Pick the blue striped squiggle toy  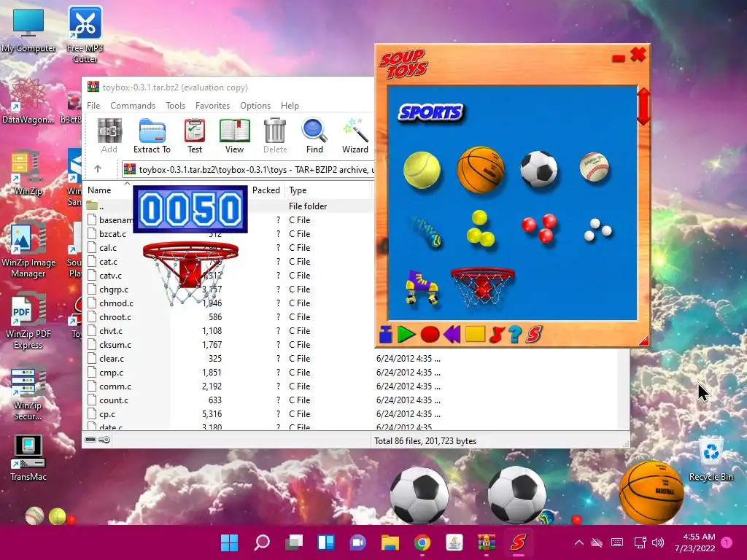pos(426,233)
